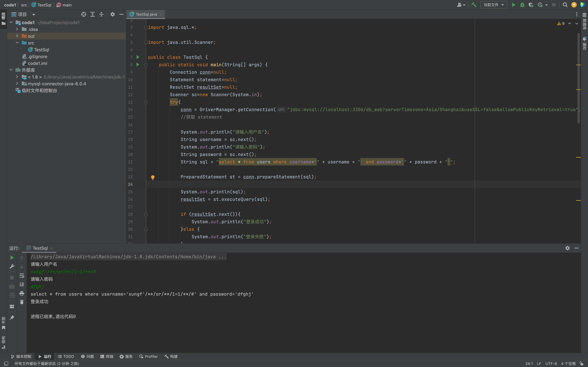
Task: Click the lightbulb intention icon in editor
Action: pos(153,177)
